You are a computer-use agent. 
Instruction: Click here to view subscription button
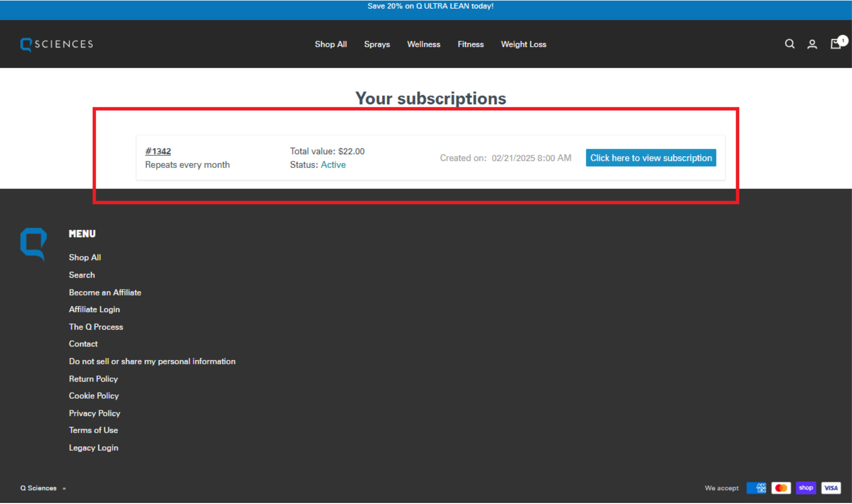(651, 158)
